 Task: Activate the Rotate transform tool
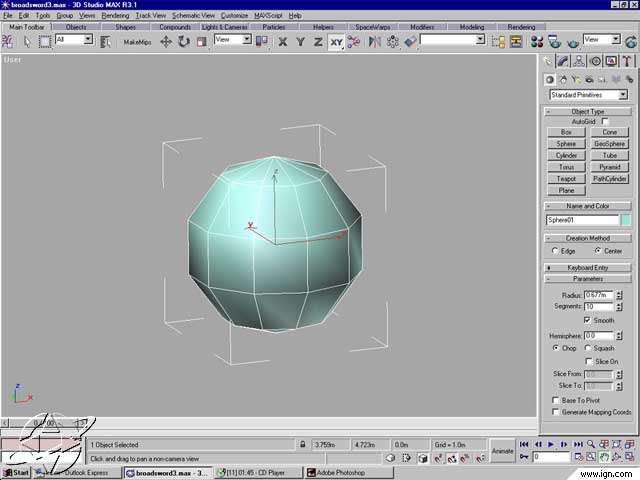click(x=184, y=42)
